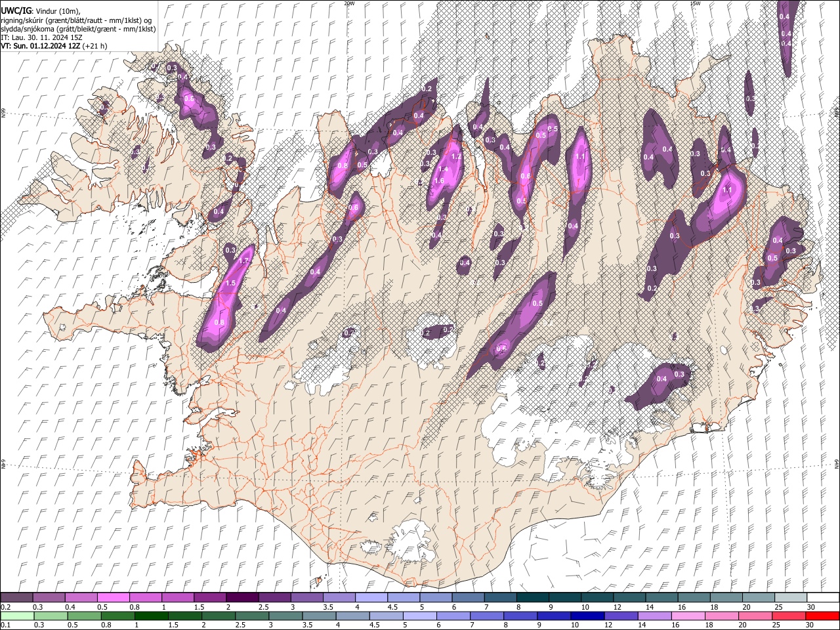The height and width of the screenshot is (630, 840).
Task: Click the 'rigning/skúrir' legend description line
Action: pos(76,20)
